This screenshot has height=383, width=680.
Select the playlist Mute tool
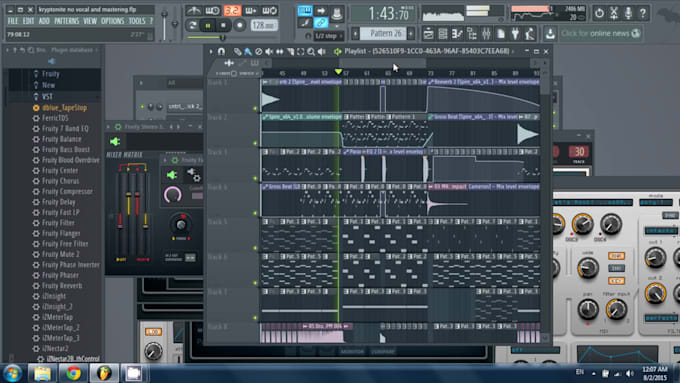click(269, 52)
